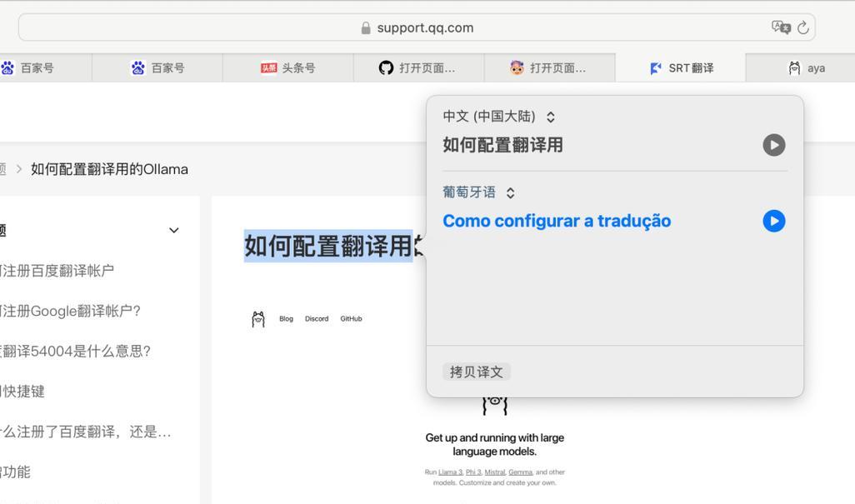Play the Portuguese translation audio
Screen dimensions: 855x504
774,221
